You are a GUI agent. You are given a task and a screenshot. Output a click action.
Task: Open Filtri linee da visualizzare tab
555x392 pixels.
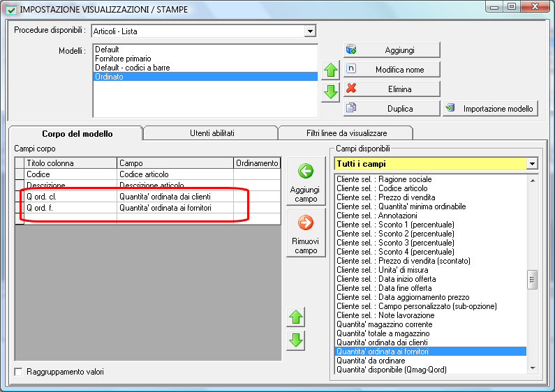pos(346,133)
